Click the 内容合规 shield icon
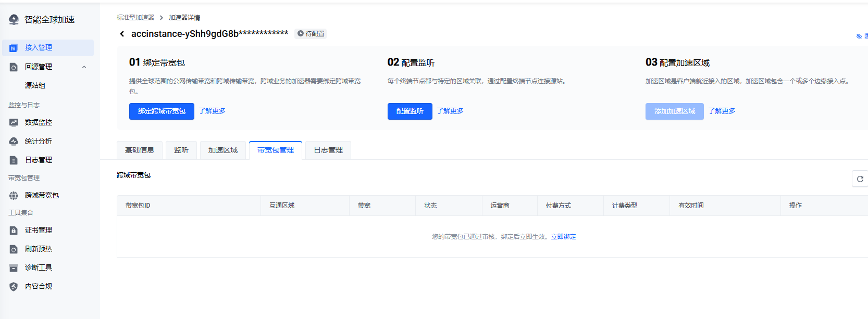 (x=14, y=287)
